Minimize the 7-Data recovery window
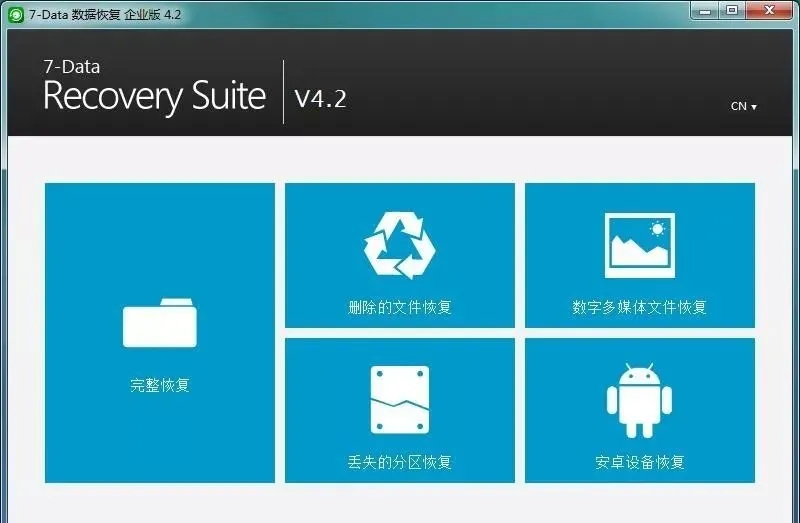800x523 pixels. (707, 10)
